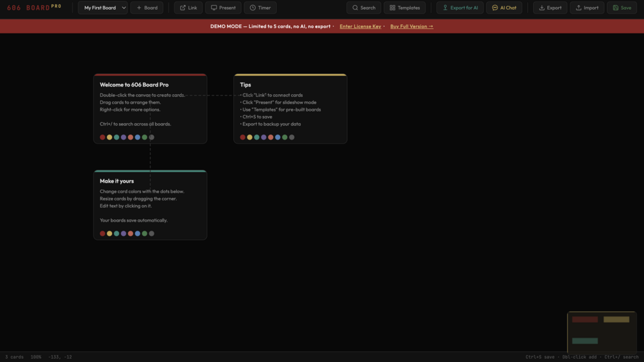Set Make it yours card color to orange
The image size is (644, 362).
130,233
